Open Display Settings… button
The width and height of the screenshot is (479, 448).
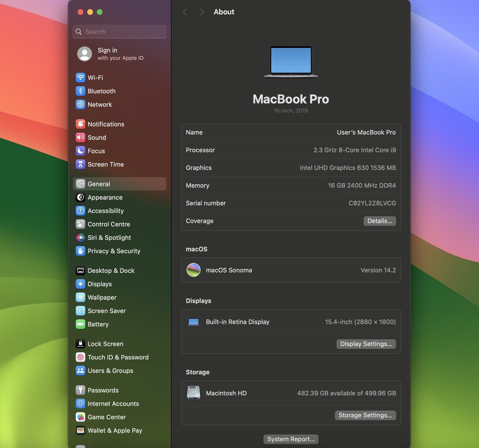366,344
